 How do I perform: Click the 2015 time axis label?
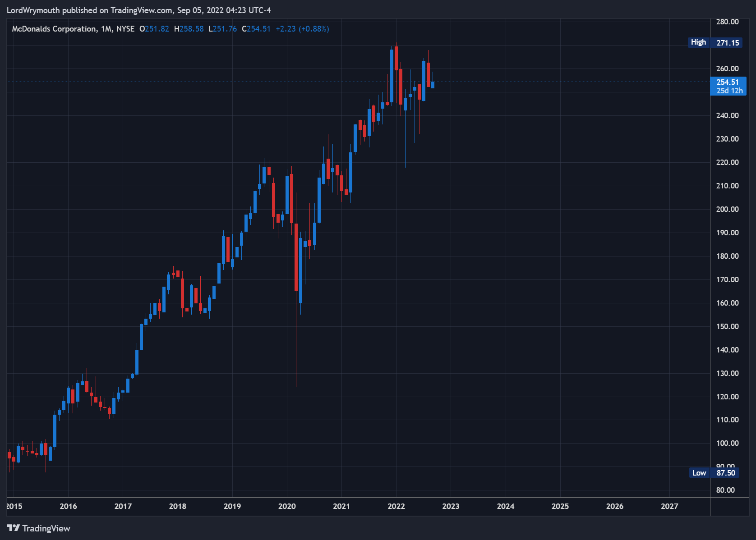click(x=14, y=506)
